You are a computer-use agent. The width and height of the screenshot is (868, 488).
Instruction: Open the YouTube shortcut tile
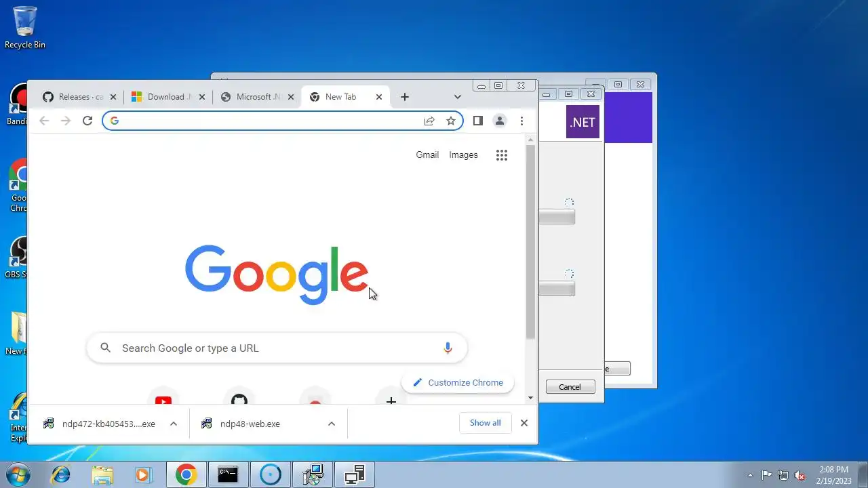point(163,400)
